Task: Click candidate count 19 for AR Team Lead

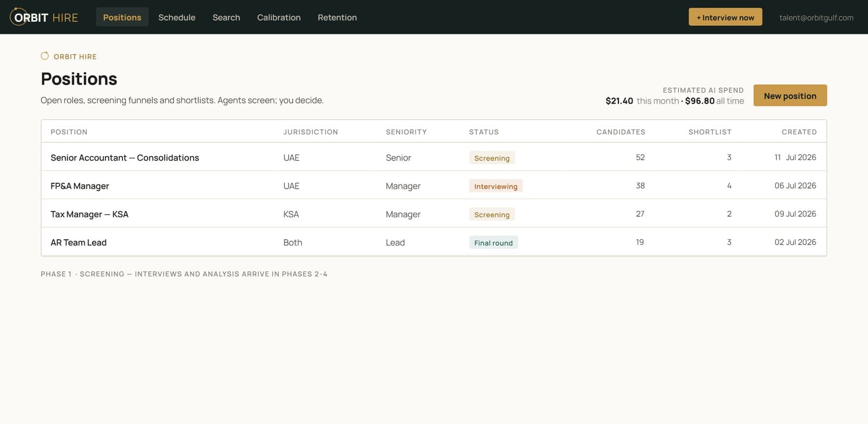Action: (x=640, y=242)
